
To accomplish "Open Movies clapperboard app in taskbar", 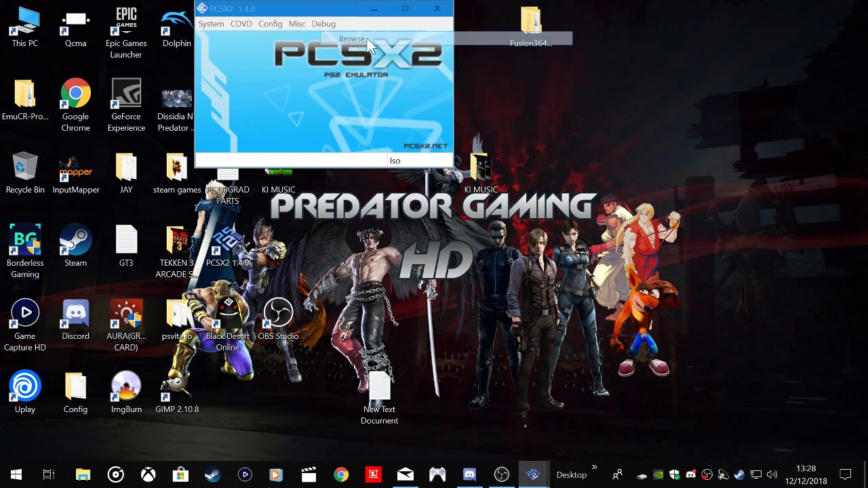I will [309, 474].
